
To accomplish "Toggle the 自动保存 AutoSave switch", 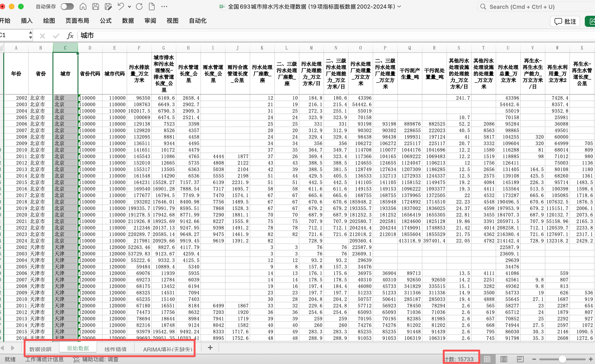I will pyautogui.click(x=67, y=6).
